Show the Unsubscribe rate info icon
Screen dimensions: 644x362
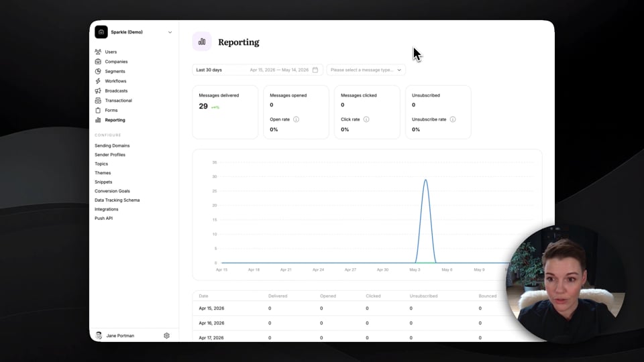(x=453, y=119)
